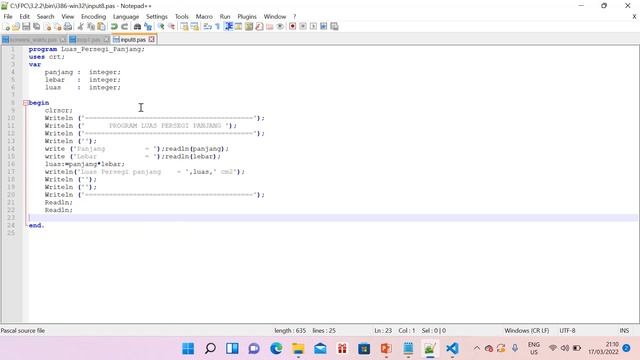Open the View menu
The height and width of the screenshot is (360, 640).
pos(68,17)
